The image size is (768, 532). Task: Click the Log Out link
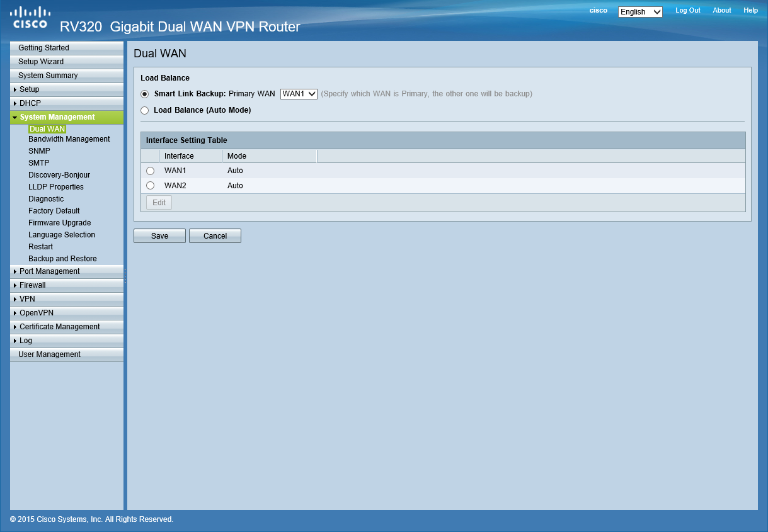(688, 11)
